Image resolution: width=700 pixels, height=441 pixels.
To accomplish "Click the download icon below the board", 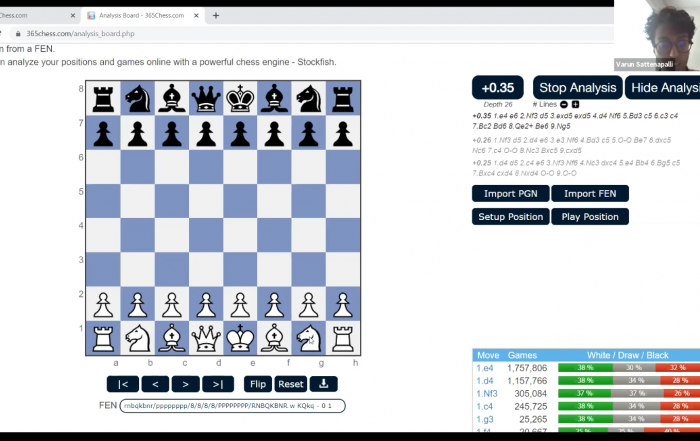I will (323, 384).
